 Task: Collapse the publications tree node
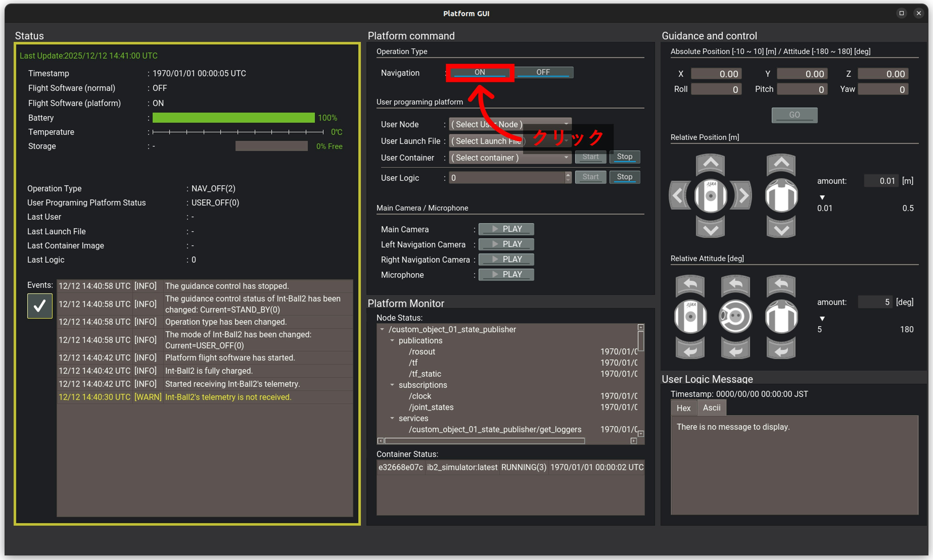pos(392,340)
